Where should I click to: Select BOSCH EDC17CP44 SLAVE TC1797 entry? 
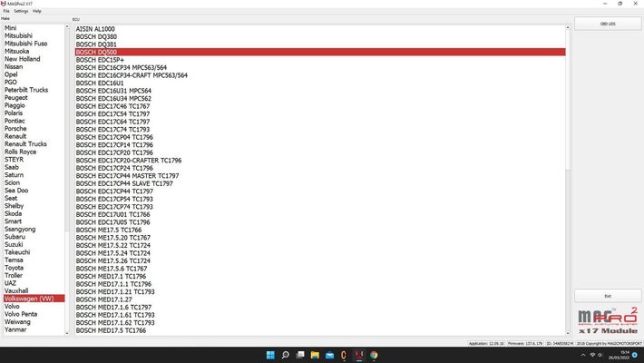(320, 183)
